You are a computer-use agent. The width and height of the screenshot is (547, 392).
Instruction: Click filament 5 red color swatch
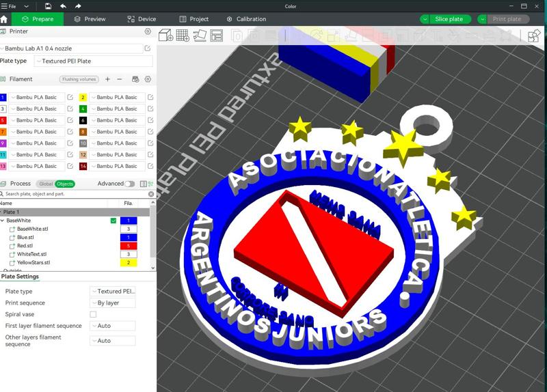click(x=3, y=120)
